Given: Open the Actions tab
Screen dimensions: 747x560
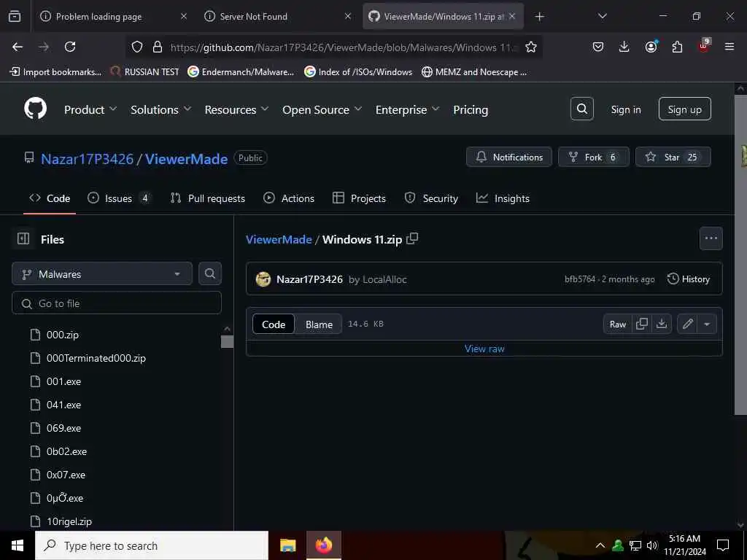Looking at the screenshot, I should coord(289,198).
